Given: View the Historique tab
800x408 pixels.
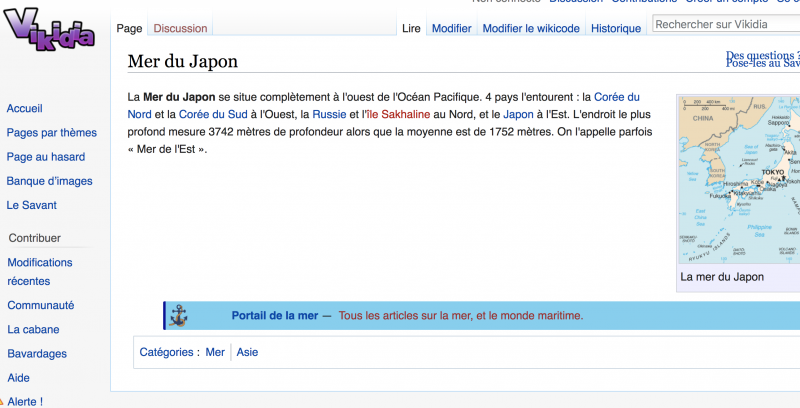Looking at the screenshot, I should pyautogui.click(x=615, y=29).
